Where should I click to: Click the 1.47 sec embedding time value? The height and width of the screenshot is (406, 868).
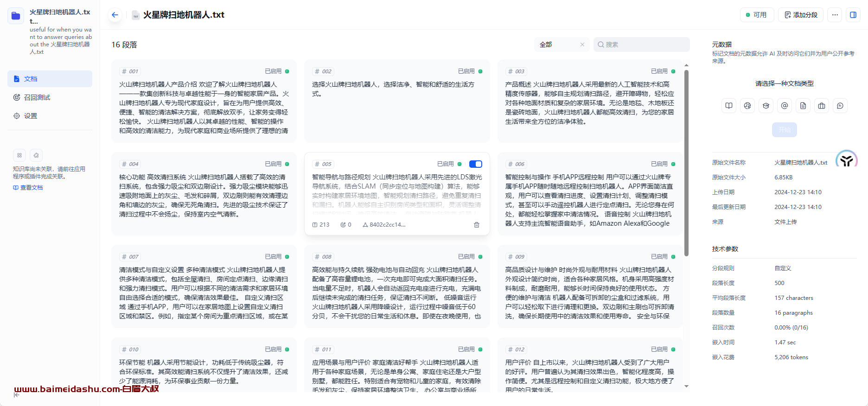785,343
